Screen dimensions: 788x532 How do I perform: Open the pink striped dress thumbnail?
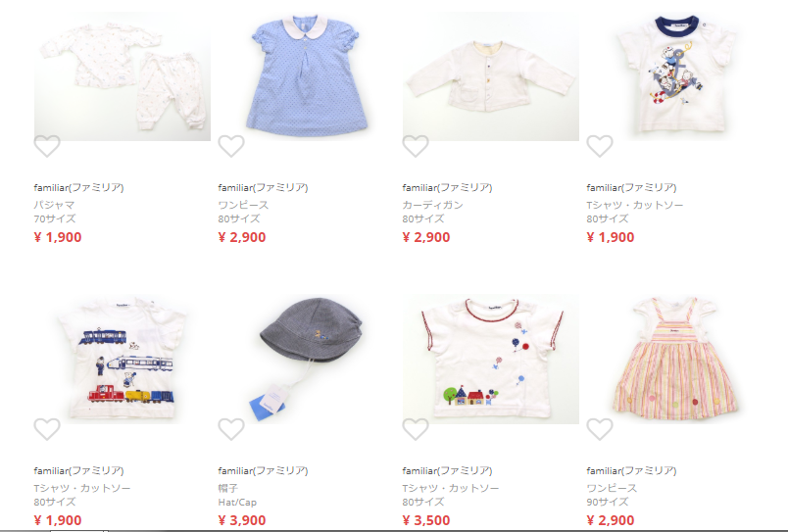click(x=675, y=360)
